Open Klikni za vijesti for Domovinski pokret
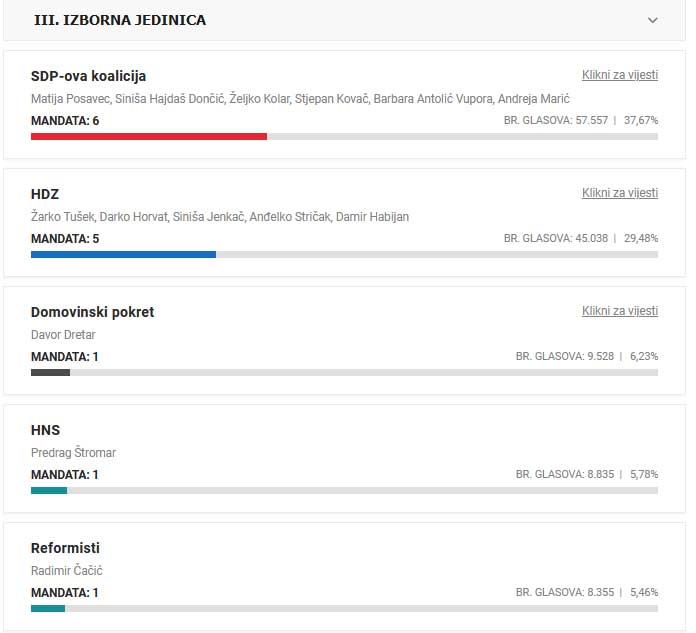This screenshot has width=696, height=633. 620,311
